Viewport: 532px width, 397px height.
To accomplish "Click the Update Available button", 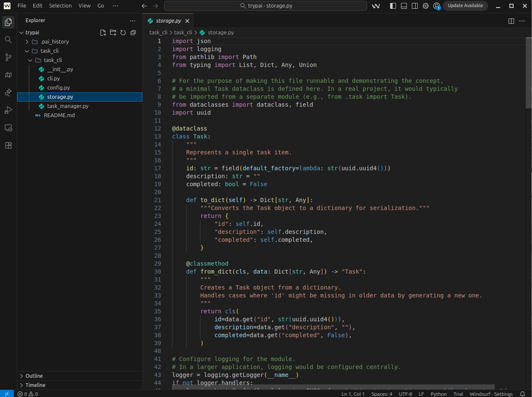I will [465, 6].
